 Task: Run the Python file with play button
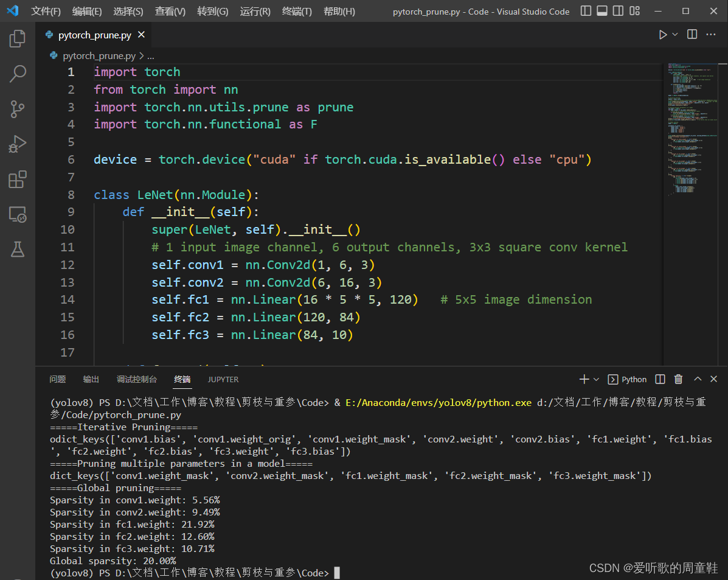coord(662,35)
